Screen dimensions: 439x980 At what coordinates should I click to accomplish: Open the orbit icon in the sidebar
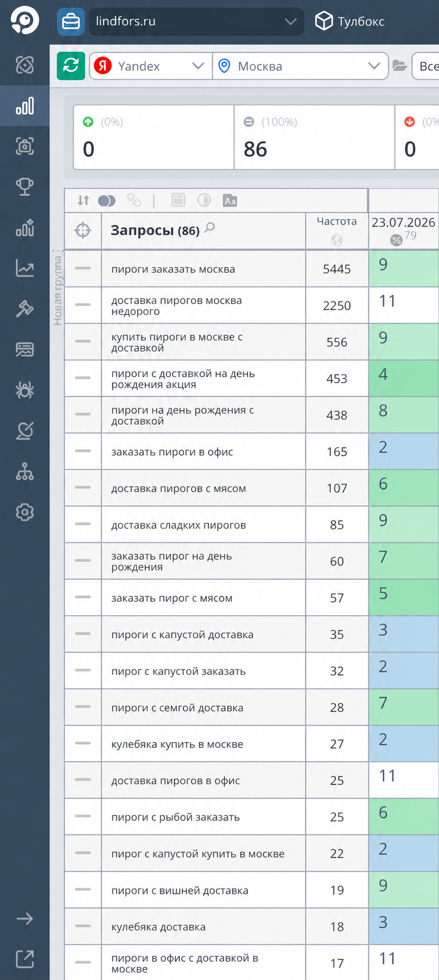tap(25, 65)
